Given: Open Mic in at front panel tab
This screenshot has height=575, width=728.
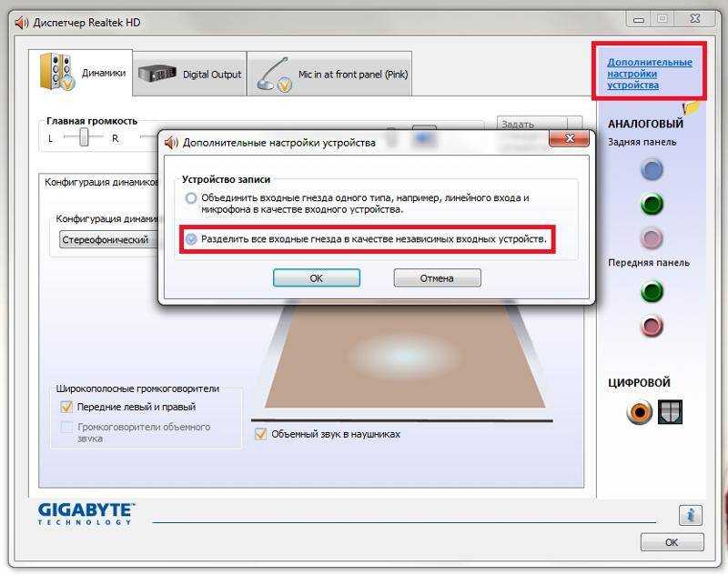Looking at the screenshot, I should (329, 74).
